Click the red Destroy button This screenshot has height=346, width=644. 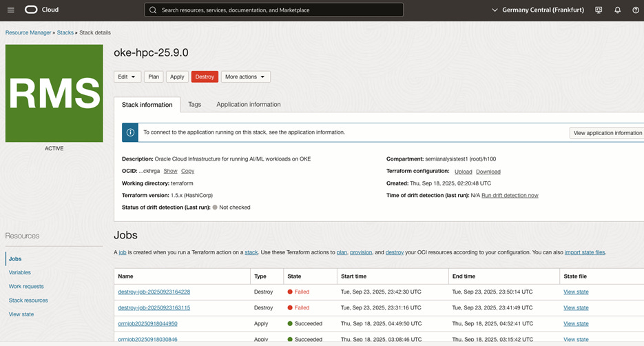pyautogui.click(x=205, y=77)
